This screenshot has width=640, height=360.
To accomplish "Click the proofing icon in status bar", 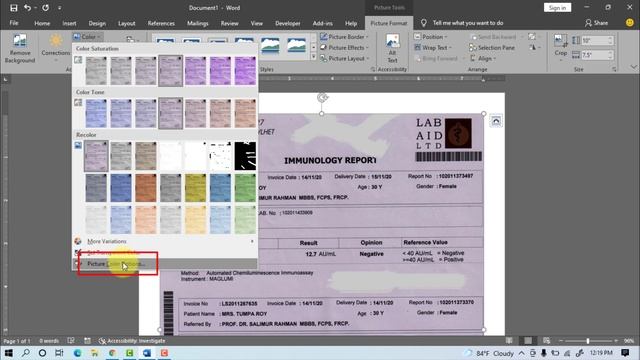I will pyautogui.click(x=71, y=340).
